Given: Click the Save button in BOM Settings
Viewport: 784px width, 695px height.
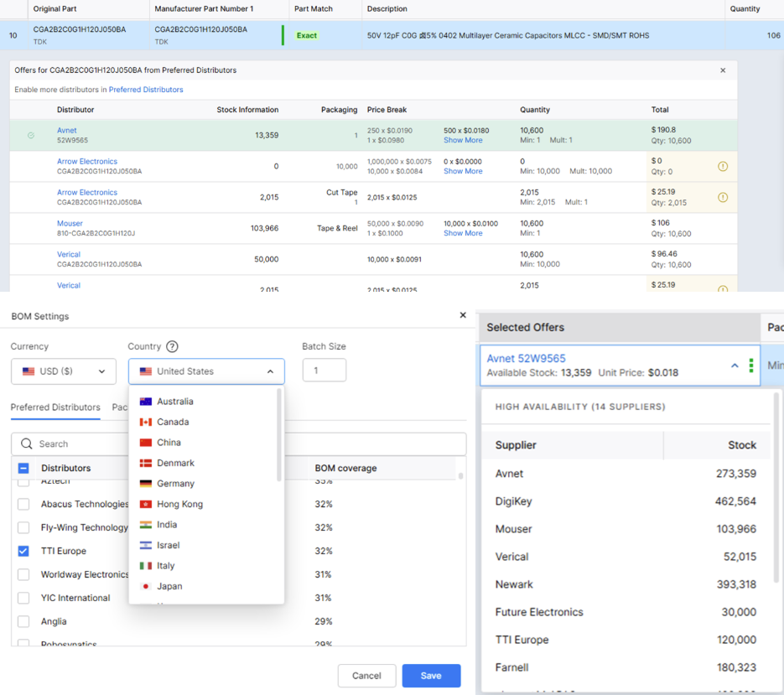Looking at the screenshot, I should (431, 676).
